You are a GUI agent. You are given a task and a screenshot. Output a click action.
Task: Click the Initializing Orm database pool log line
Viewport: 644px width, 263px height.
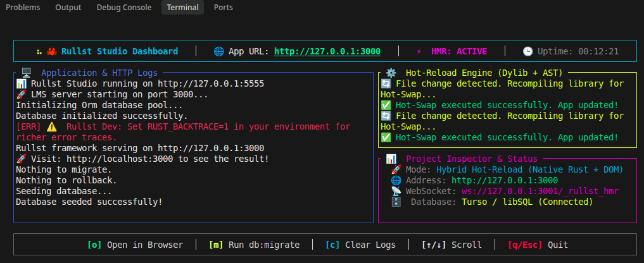click(99, 105)
